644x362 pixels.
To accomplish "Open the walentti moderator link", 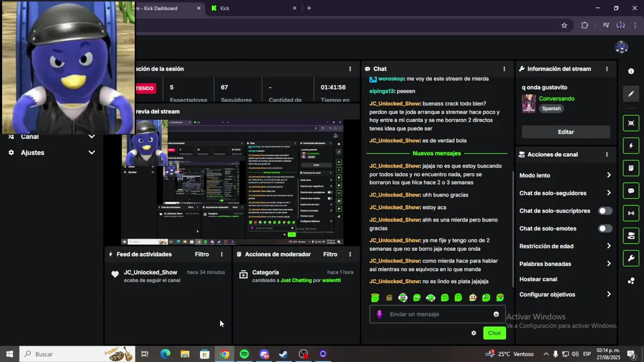I will (x=332, y=280).
